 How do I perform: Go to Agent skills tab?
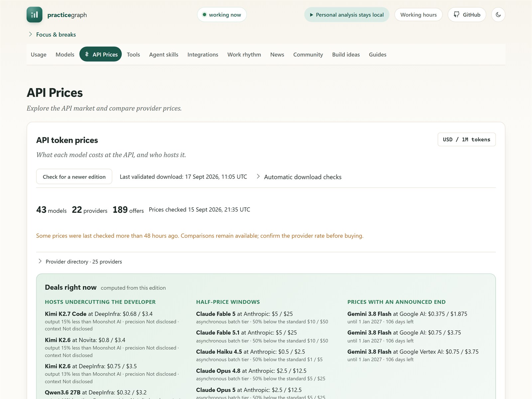[x=164, y=55]
